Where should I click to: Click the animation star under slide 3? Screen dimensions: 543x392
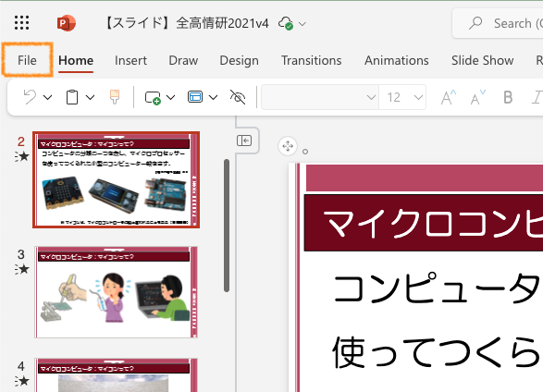coord(22,269)
